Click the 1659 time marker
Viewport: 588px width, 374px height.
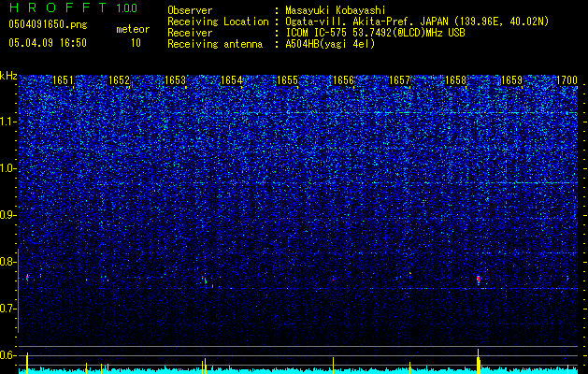point(512,80)
